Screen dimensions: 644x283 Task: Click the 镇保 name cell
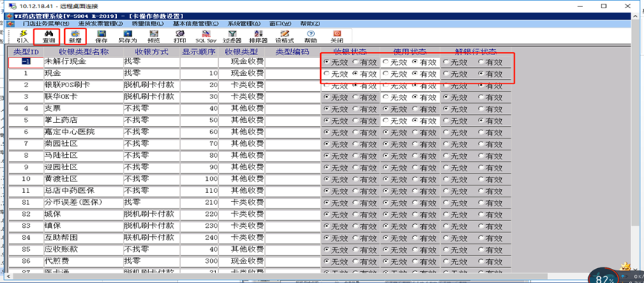pyautogui.click(x=83, y=226)
